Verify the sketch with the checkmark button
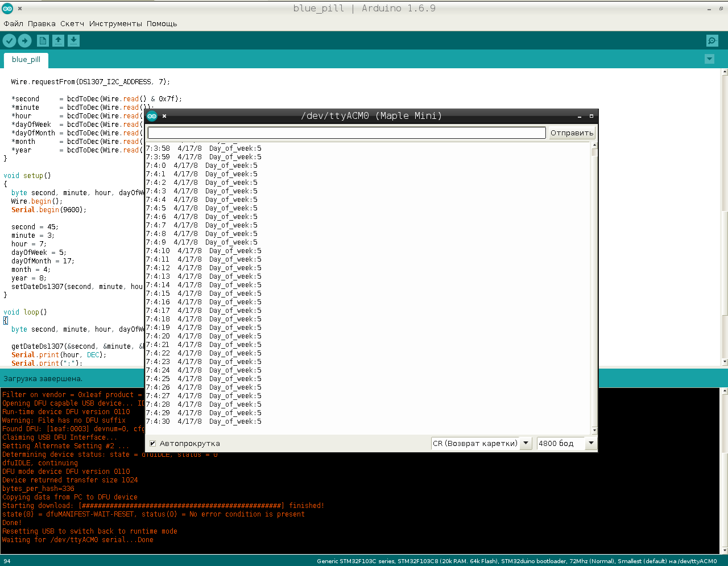This screenshot has width=728, height=566. (9, 40)
